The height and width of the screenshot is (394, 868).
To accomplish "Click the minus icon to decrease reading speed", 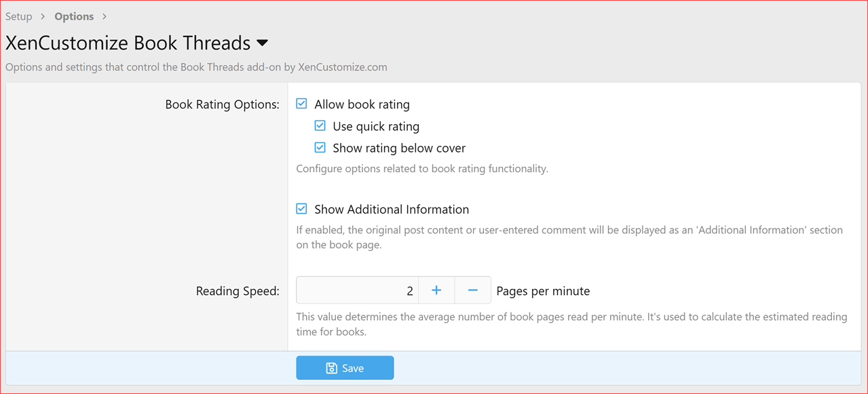I will click(473, 290).
